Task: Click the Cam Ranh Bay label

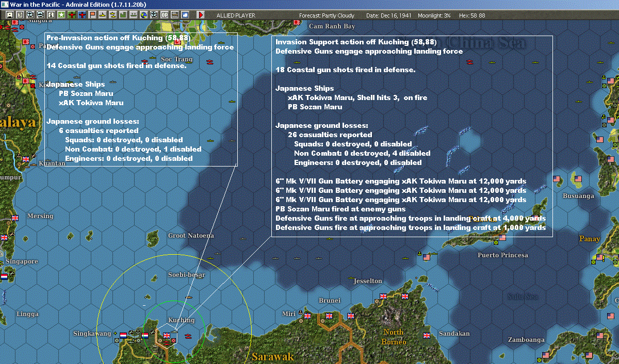Action: click(332, 26)
